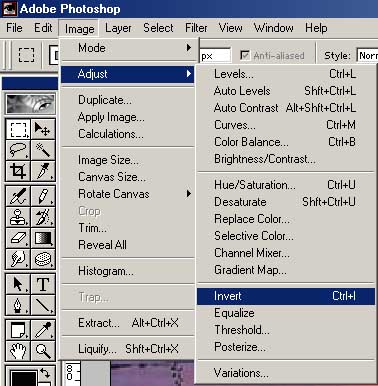Viewport: 378px width, 386px height.
Task: Click the Image menu
Action: (x=79, y=29)
